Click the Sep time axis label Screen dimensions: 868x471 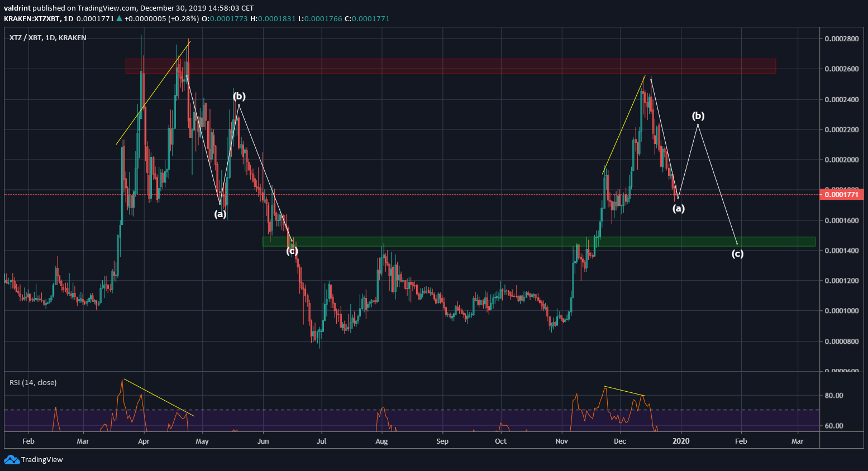tap(442, 441)
